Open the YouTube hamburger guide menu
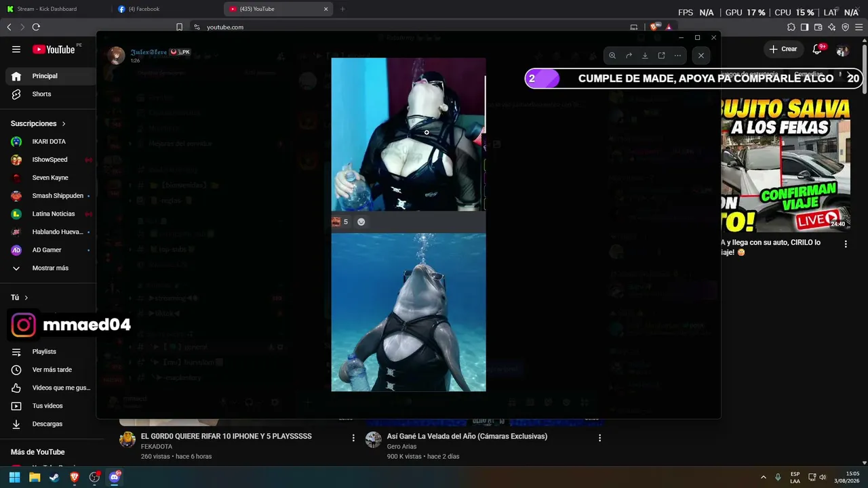 coord(16,49)
